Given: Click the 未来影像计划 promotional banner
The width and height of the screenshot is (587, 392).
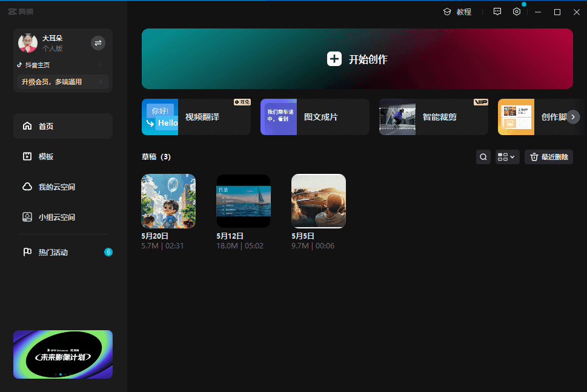Looking at the screenshot, I should coord(63,354).
